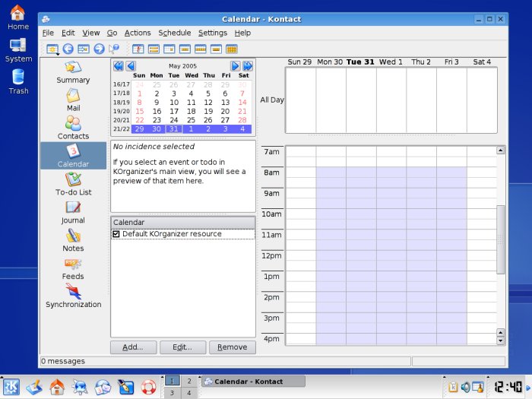Image resolution: width=532 pixels, height=399 pixels.
Task: Click the Add... resource button
Action: tap(133, 347)
